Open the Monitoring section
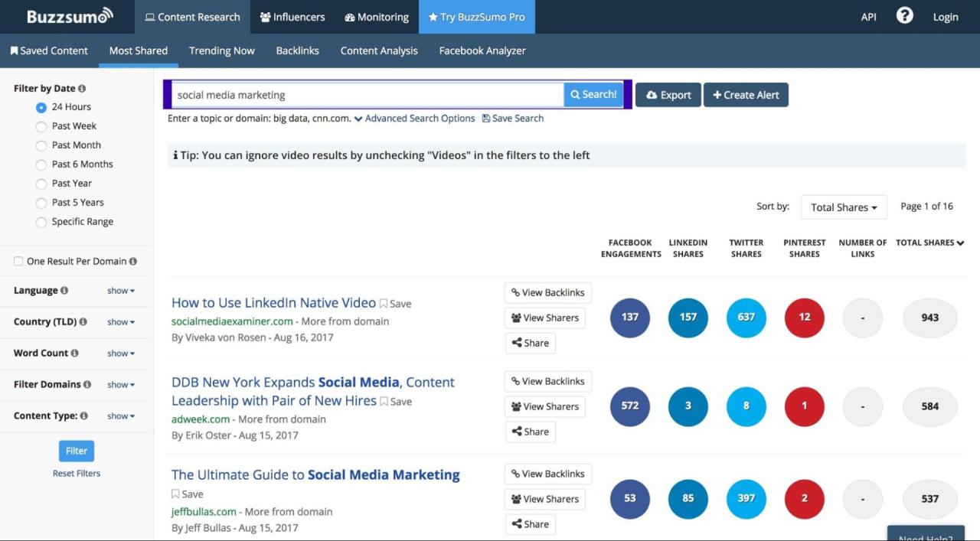 377,17
